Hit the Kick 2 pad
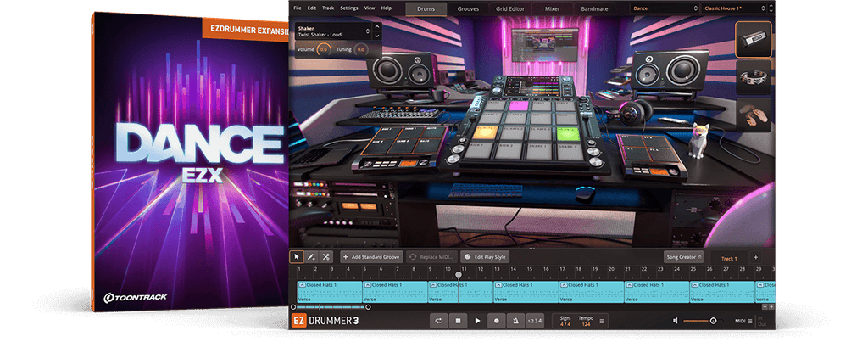The image size is (868, 353). coord(509,151)
